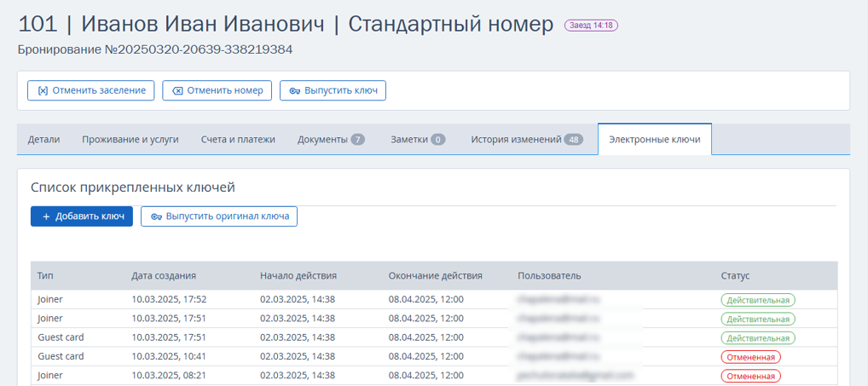Open the Заметки tab
This screenshot has height=386, width=868.
tap(418, 140)
